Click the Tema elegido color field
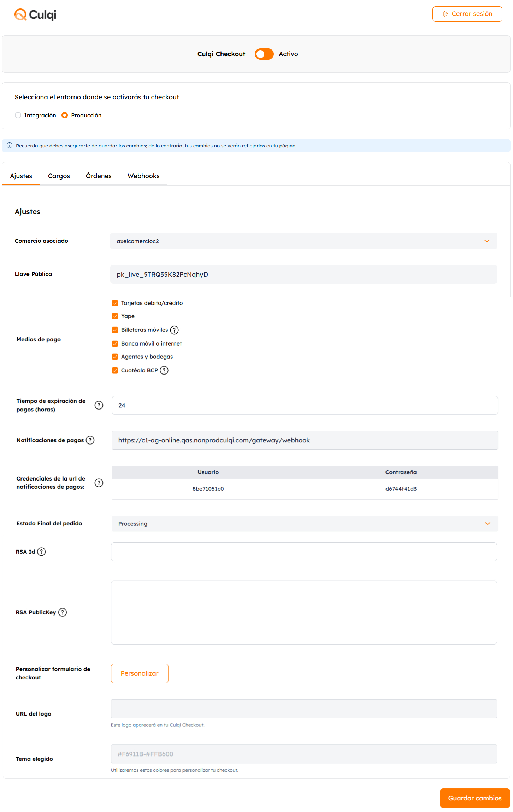Viewport: 513px width, 812px height. coord(304,754)
